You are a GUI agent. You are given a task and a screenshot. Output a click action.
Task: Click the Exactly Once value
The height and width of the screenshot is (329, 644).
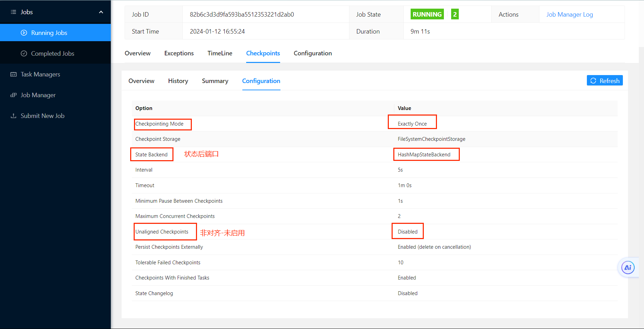coord(412,124)
